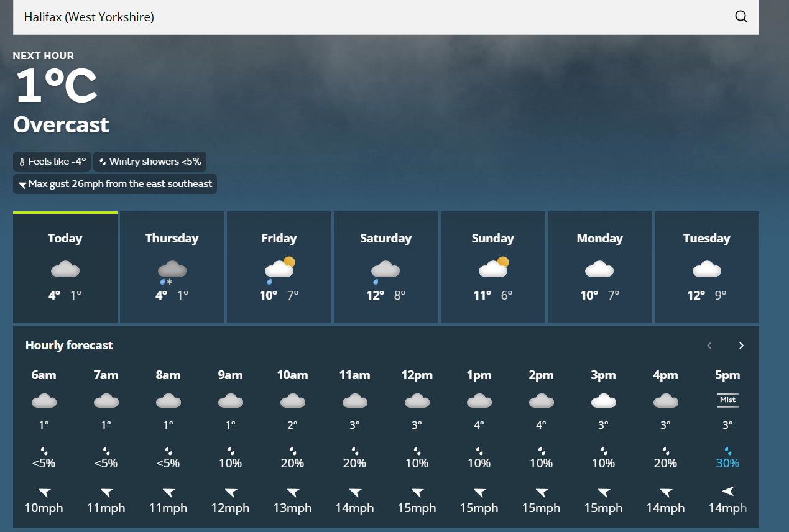Click the 6am wind direction arrow
Screen dimensions: 789x532
point(44,493)
